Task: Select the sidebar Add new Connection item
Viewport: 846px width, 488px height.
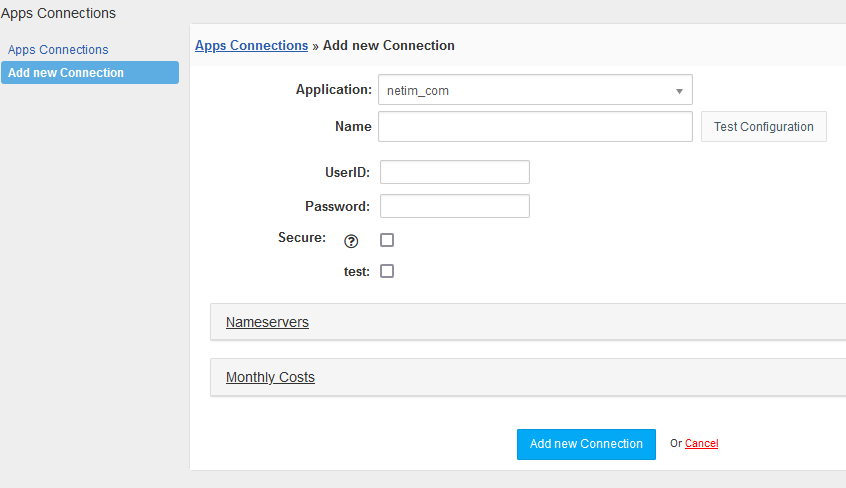Action: (x=90, y=72)
